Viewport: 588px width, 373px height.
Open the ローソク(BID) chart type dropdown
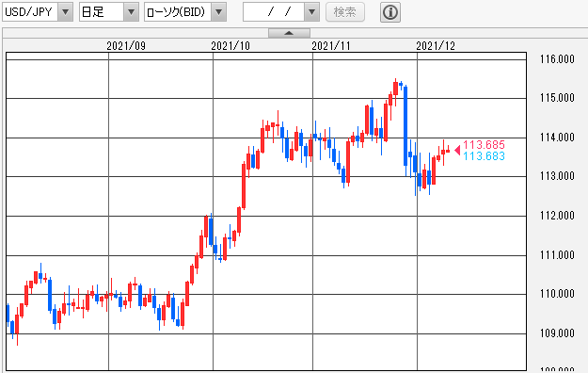click(185, 12)
